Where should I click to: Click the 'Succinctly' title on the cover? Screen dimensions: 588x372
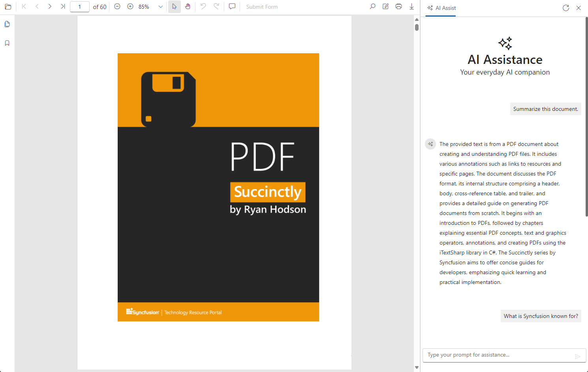pos(268,192)
